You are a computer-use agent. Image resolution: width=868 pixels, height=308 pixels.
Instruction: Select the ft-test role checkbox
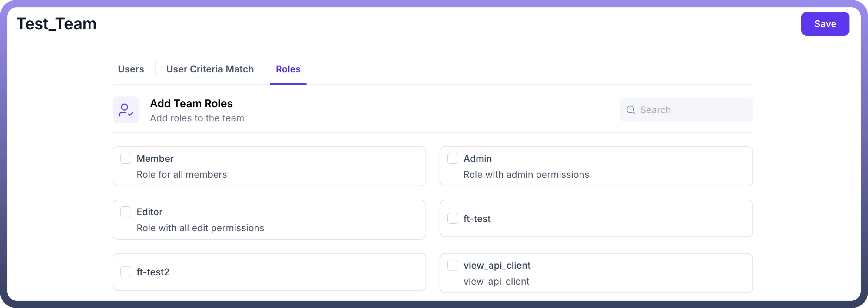[x=453, y=219]
